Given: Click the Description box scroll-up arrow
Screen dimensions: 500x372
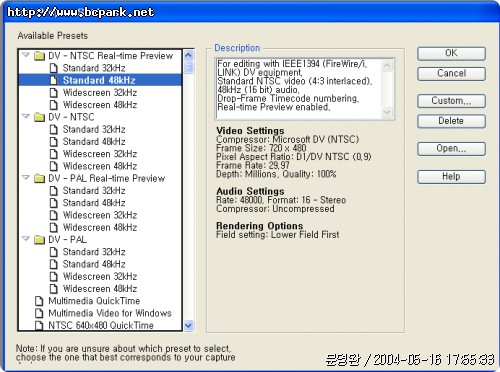Looking at the screenshot, I should click(387, 65).
